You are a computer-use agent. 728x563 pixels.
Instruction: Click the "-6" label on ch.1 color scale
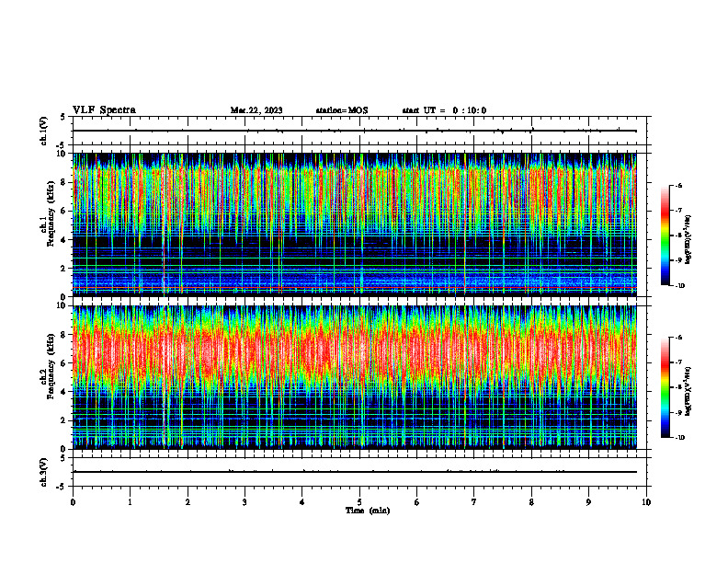(679, 185)
